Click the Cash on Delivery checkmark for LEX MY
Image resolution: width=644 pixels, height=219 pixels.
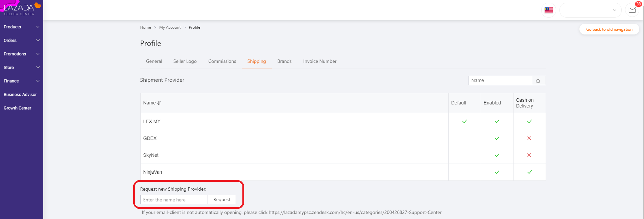point(529,121)
